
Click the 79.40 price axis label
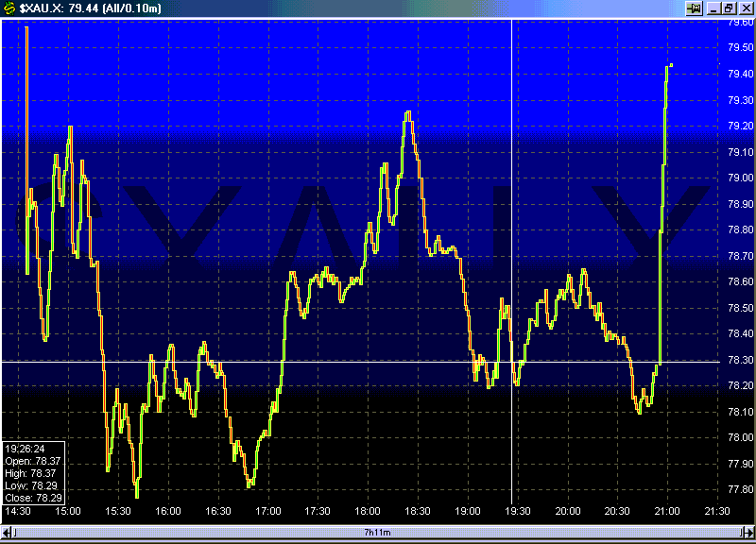tap(741, 75)
